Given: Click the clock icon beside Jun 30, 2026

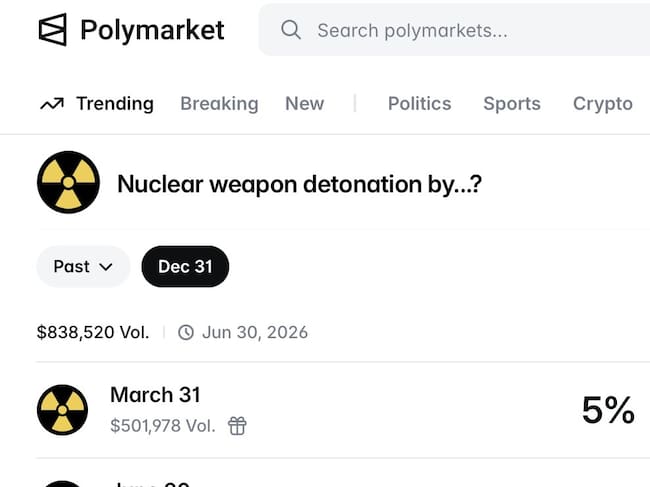Looking at the screenshot, I should [186, 332].
